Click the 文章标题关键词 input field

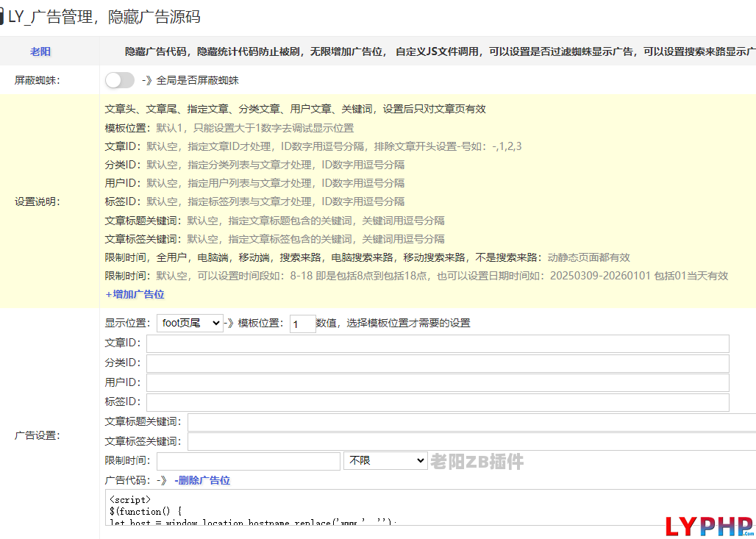471,422
